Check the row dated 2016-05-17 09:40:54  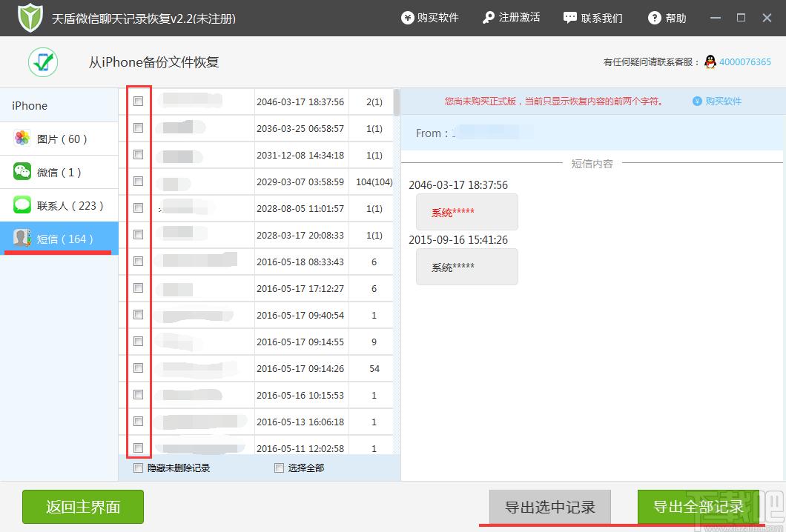point(139,315)
